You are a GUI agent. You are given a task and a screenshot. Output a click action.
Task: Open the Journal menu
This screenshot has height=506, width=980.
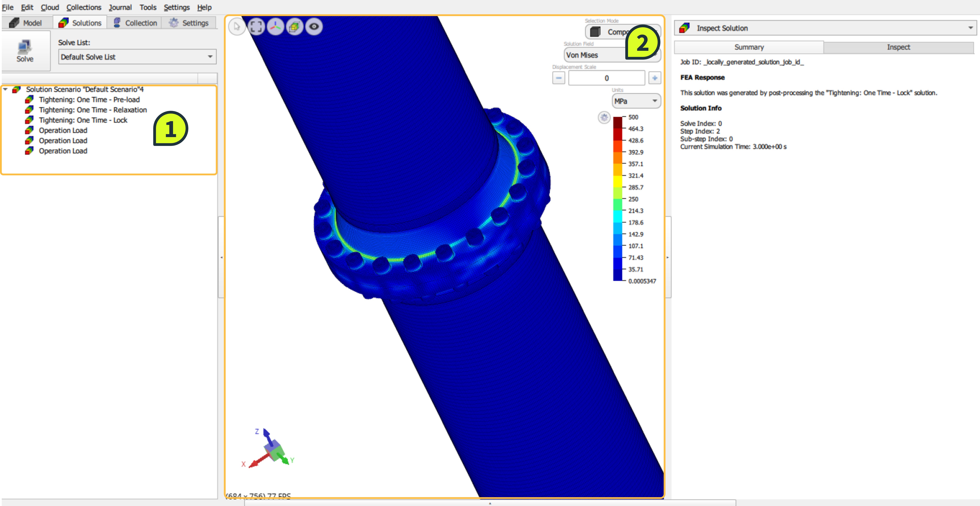tap(120, 7)
